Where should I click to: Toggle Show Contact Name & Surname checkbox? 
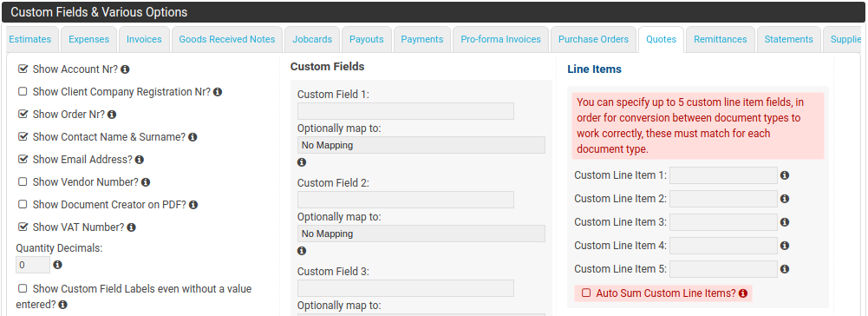tap(23, 136)
